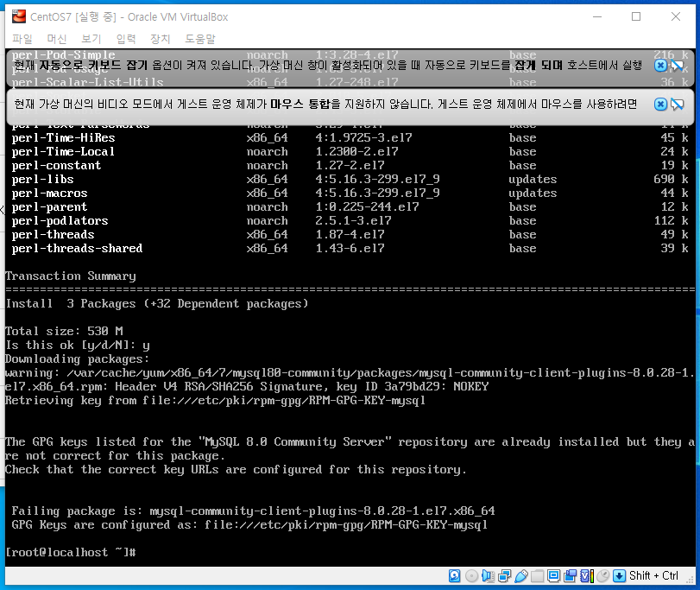Click the 'Downloading packages:' line

tap(77, 359)
